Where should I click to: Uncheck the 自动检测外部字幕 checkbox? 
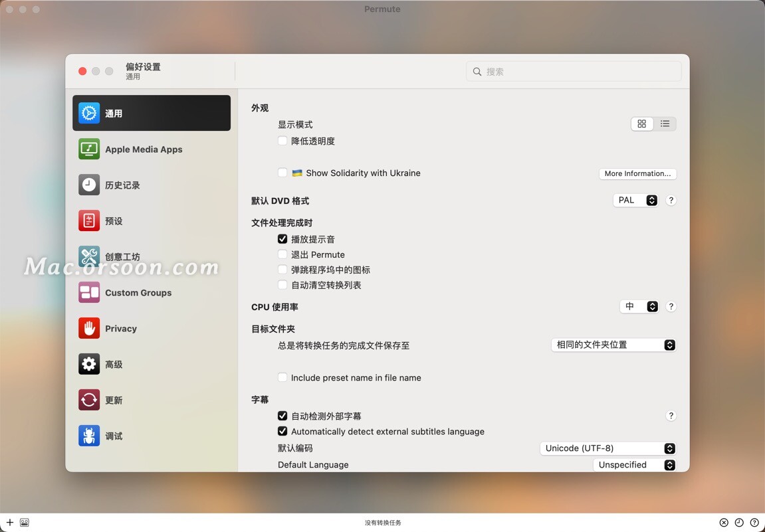click(282, 416)
